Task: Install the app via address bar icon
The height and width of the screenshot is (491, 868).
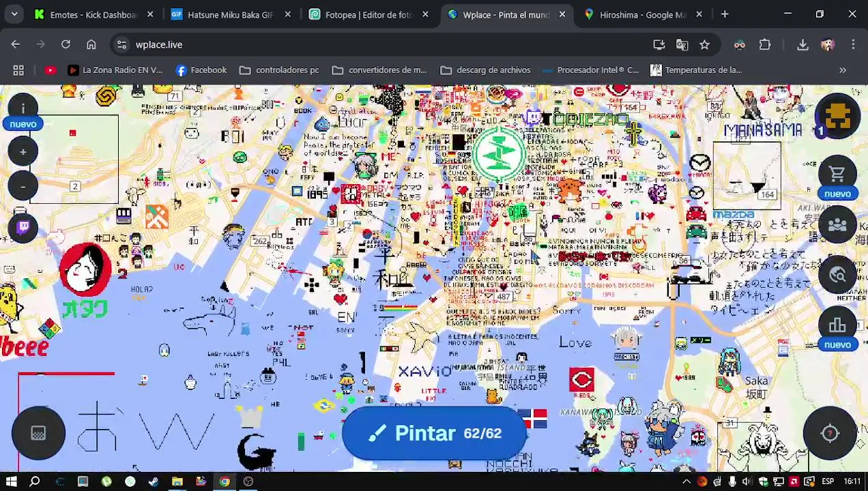Action: click(x=659, y=44)
